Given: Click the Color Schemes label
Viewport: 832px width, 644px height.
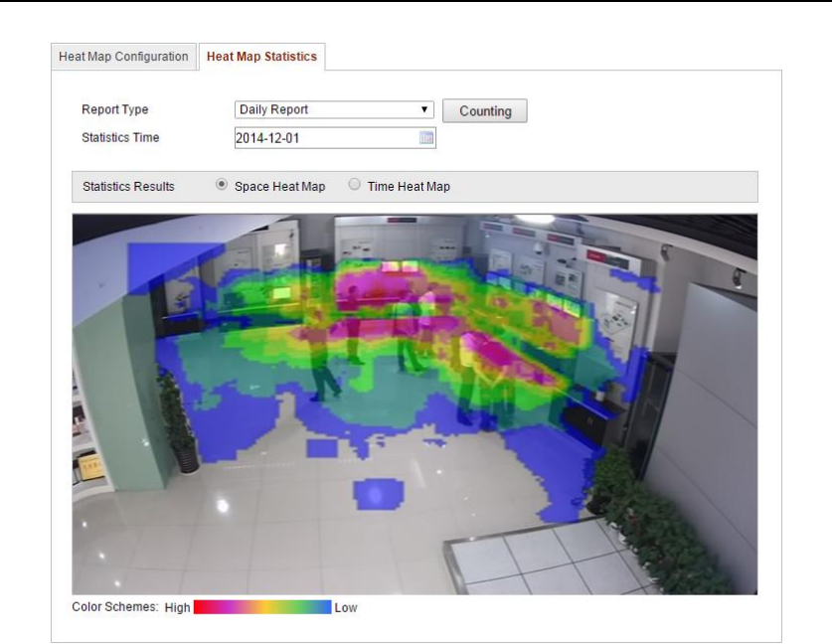Looking at the screenshot, I should 115,607.
